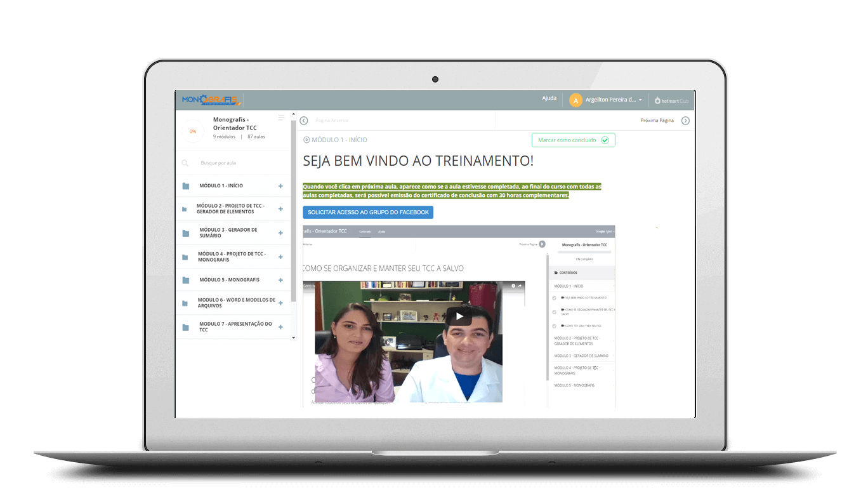Expand MÓDULO 3 - GERADOR DE SUMÁRIO plus
This screenshot has height=499, width=868.
(x=280, y=233)
